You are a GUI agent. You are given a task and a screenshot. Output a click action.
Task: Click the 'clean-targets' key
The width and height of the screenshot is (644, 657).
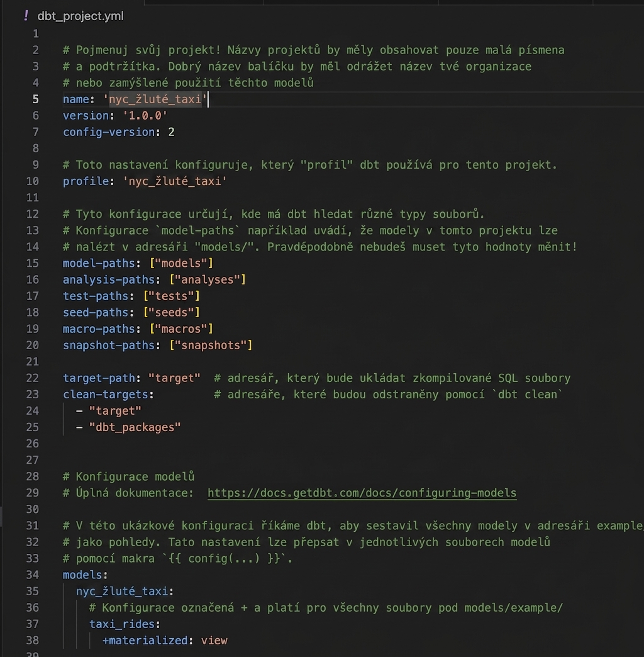106,395
